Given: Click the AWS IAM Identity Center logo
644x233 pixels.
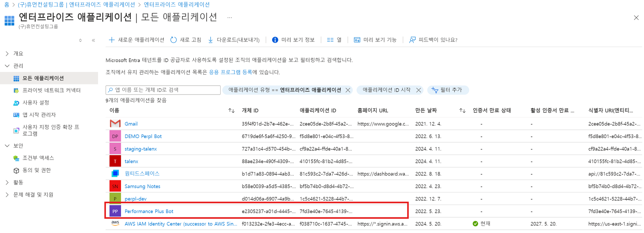Looking at the screenshot, I should coord(115,223).
